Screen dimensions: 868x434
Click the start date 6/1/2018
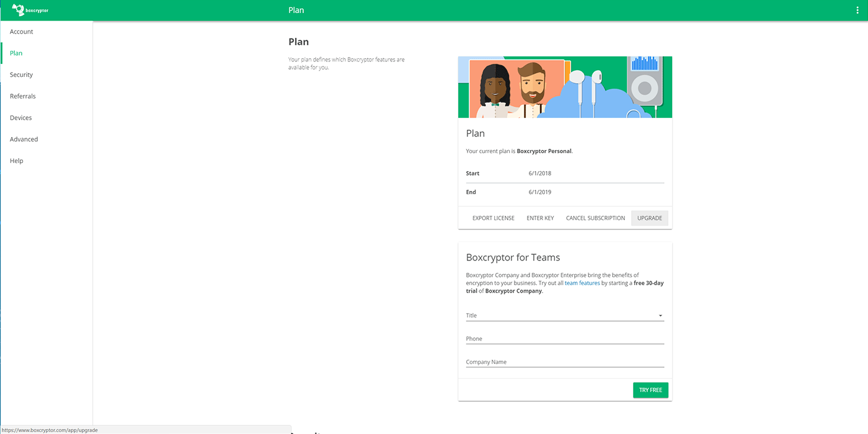click(x=540, y=174)
